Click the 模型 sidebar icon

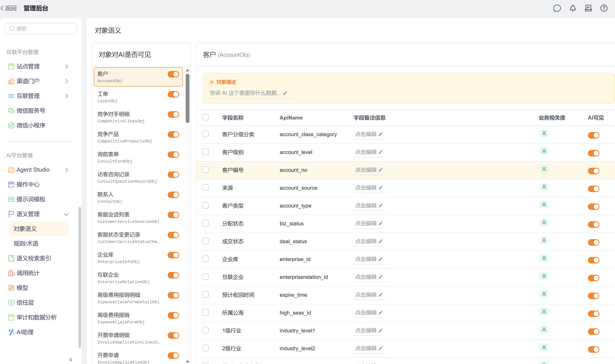(11, 288)
